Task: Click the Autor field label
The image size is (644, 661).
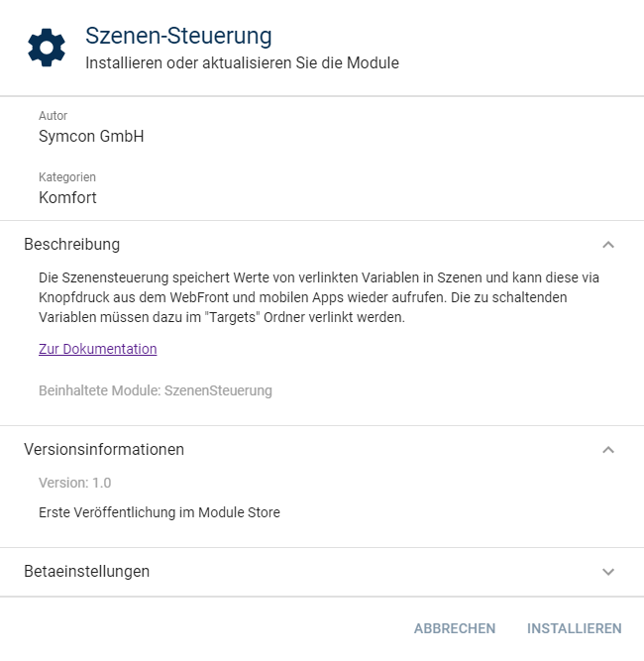Action: point(54,116)
